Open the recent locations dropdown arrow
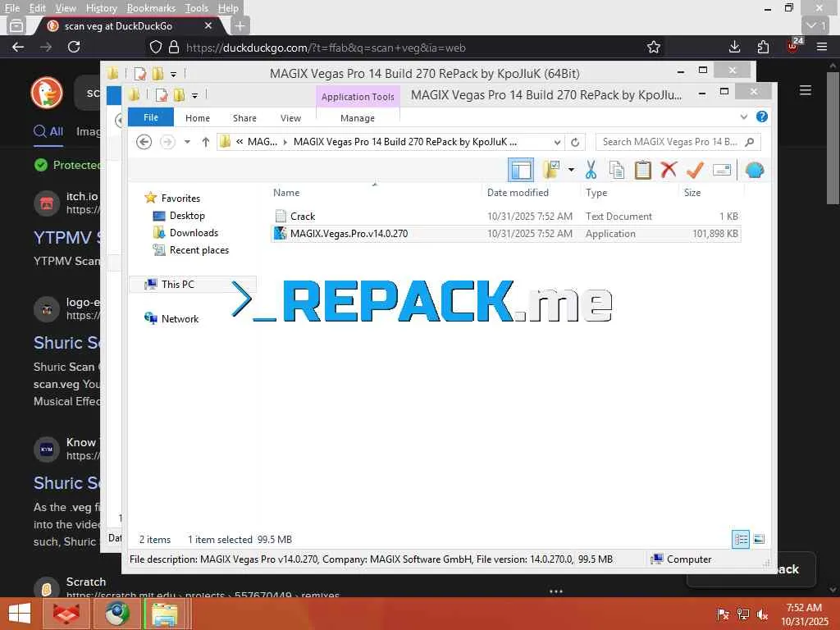Screen dimensions: 840x630 188,142
